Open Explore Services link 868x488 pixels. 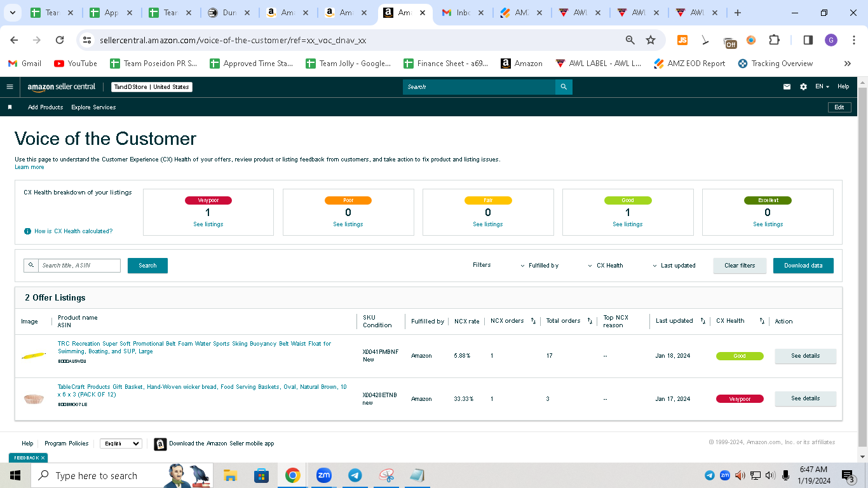point(93,107)
